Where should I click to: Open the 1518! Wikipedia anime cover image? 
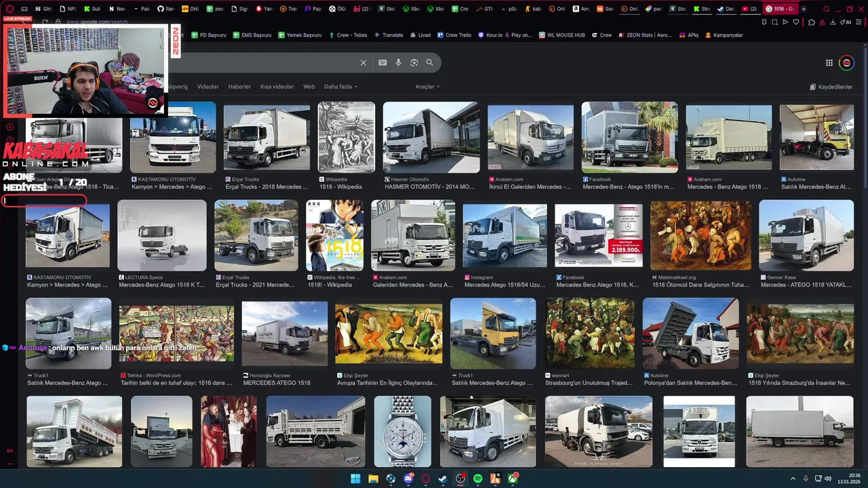[x=334, y=235]
